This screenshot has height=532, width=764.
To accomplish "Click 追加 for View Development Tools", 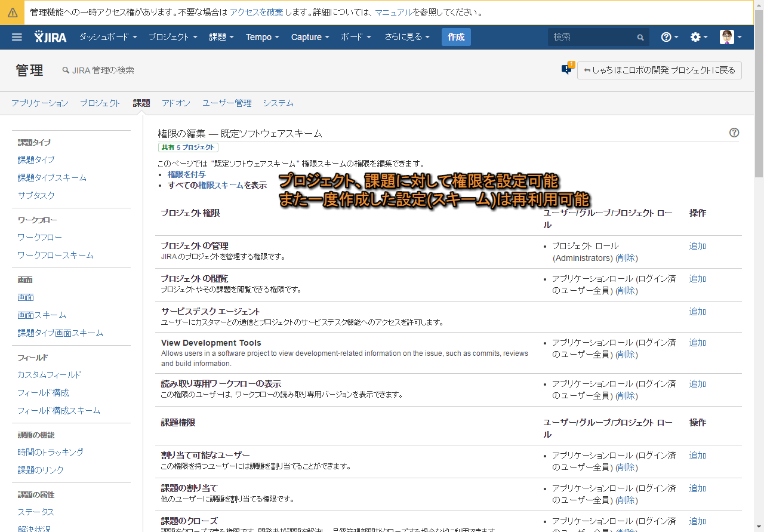I will tap(698, 342).
